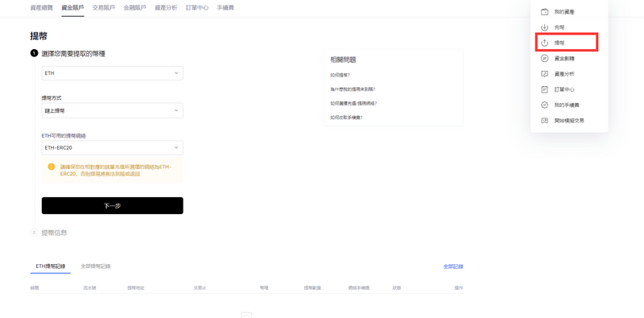Choose 開始模擬交易 in the dropdown menu
The height and width of the screenshot is (318, 644).
pos(569,121)
